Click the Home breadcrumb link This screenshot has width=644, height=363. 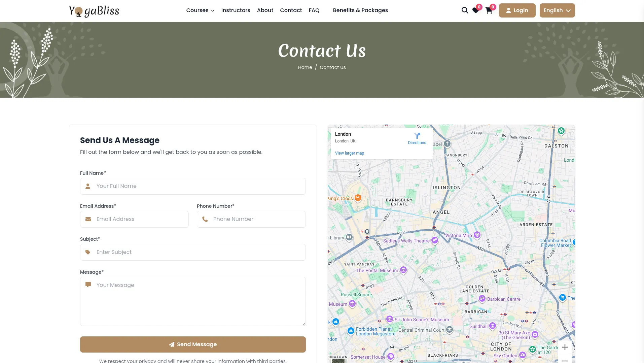(305, 67)
